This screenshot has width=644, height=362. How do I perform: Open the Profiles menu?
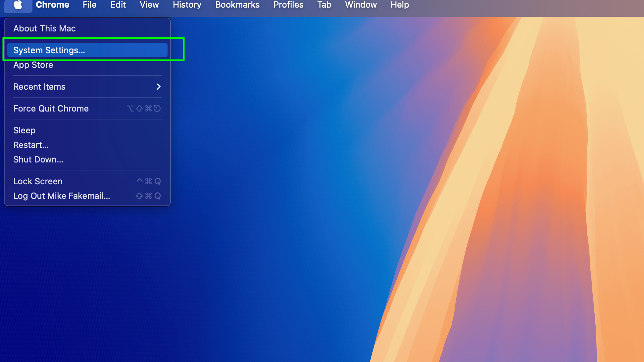click(x=288, y=5)
